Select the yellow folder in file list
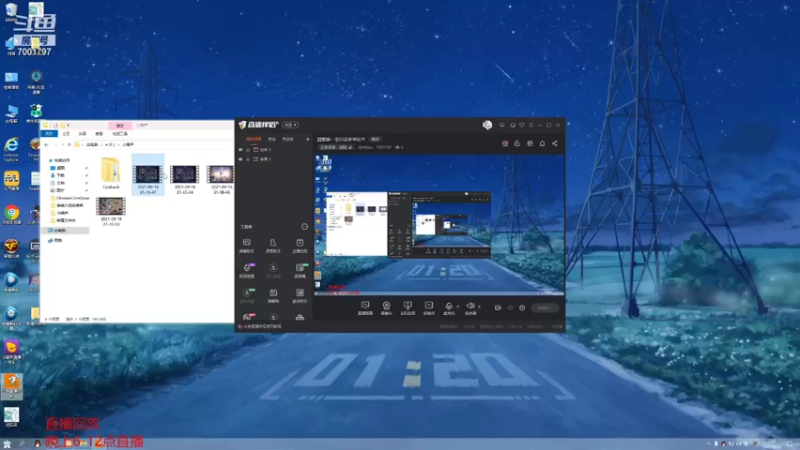This screenshot has height=450, width=800. (111, 174)
